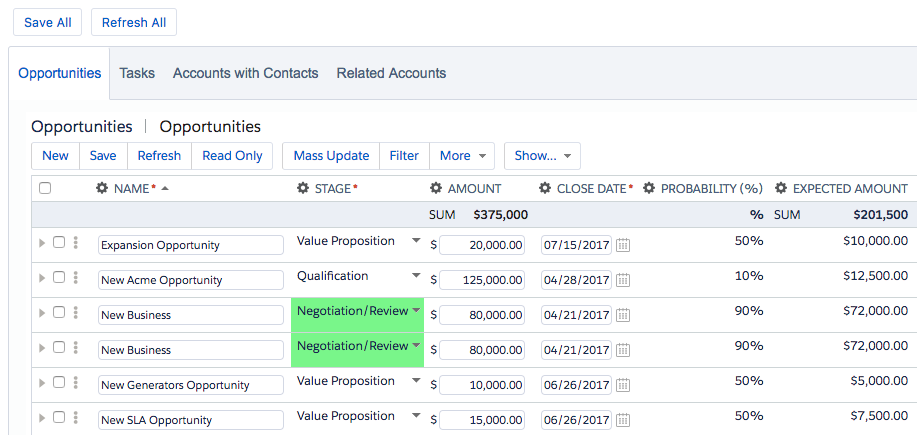917x435 pixels.
Task: Open calendar picker for New SLA Opportunity date
Action: pos(623,420)
